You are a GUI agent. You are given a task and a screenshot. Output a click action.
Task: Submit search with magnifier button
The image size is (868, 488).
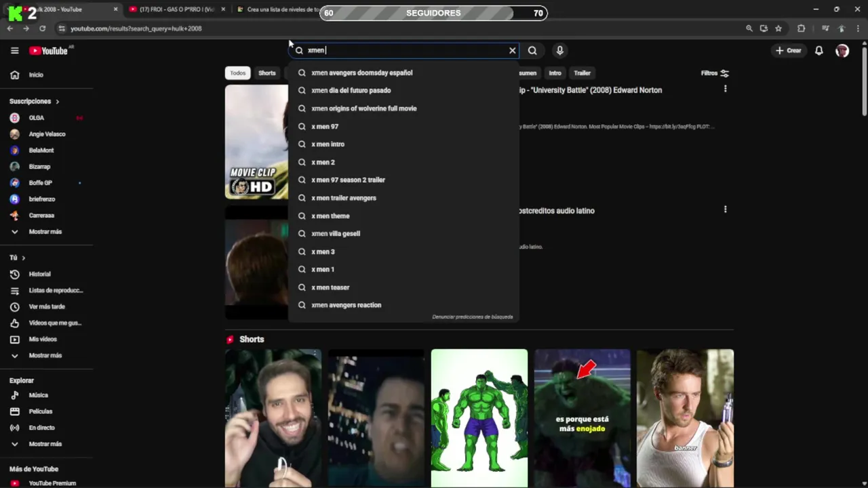coord(532,50)
